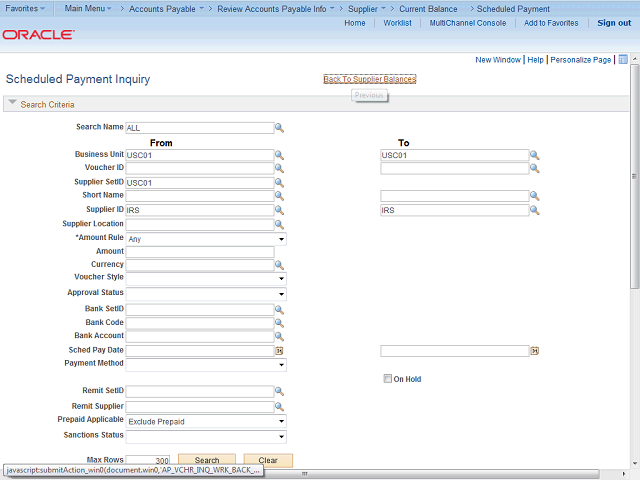Collapse the Search Criteria section
This screenshot has height=480, width=640.
point(12,102)
